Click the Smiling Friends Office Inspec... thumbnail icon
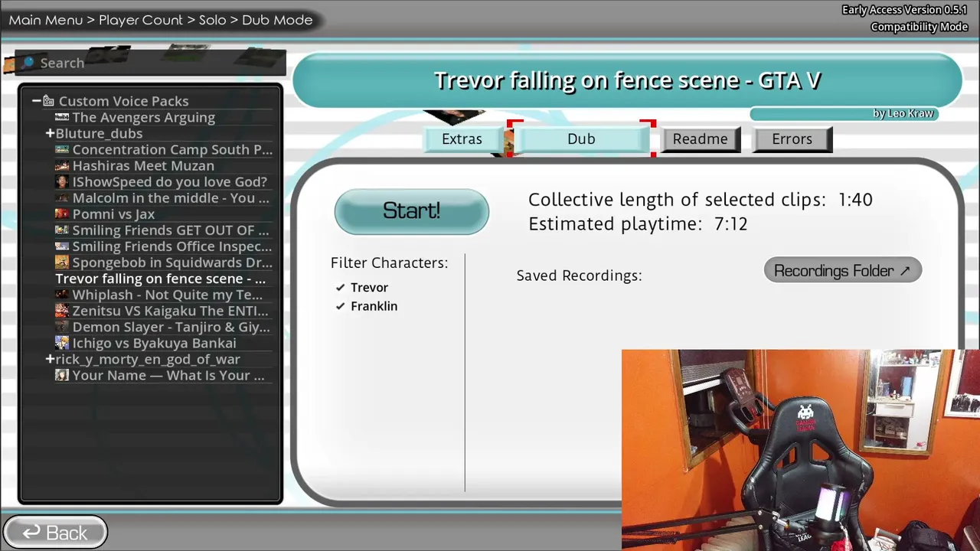The width and height of the screenshot is (980, 551). tap(62, 246)
